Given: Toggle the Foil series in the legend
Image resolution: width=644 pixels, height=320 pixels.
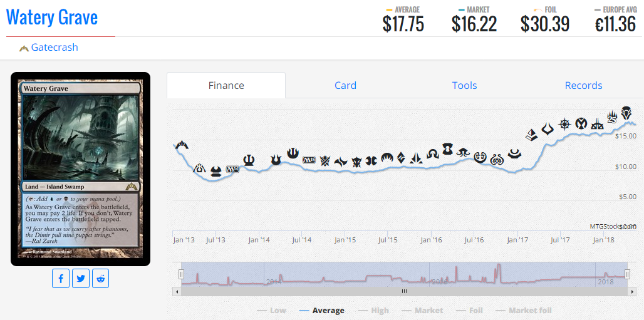Looking at the screenshot, I should 470,311.
